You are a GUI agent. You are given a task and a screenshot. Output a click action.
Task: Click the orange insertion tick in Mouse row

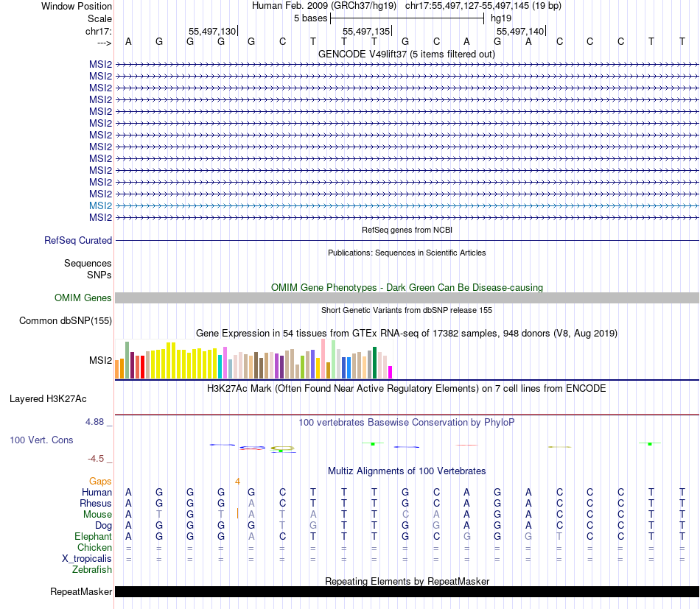click(237, 513)
